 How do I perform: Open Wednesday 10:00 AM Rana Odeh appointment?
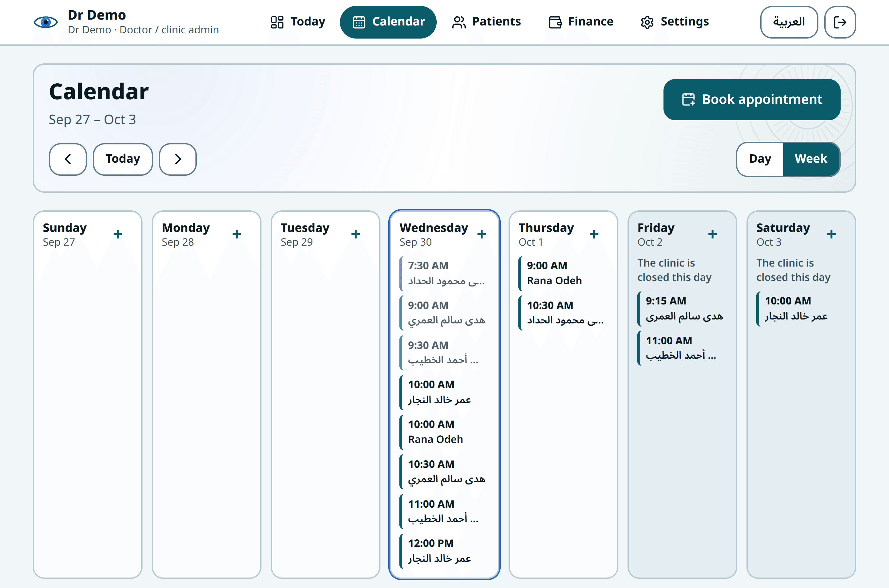tap(445, 432)
